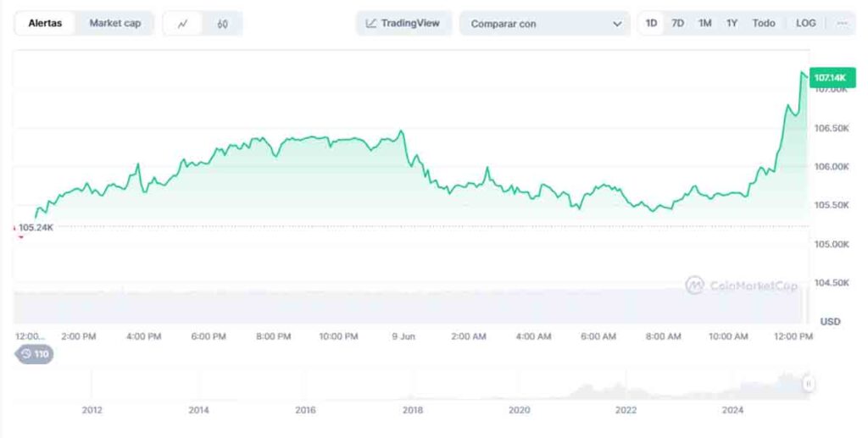Viewport: 868px width, 438px height.
Task: Click the CoinMarketCap watermark logo
Action: coord(742,286)
